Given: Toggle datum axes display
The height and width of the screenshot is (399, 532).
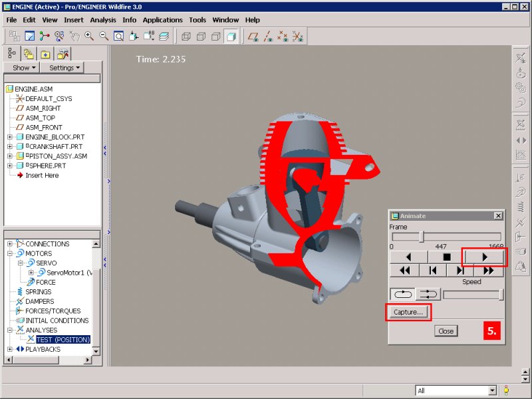Looking at the screenshot, I should point(268,36).
